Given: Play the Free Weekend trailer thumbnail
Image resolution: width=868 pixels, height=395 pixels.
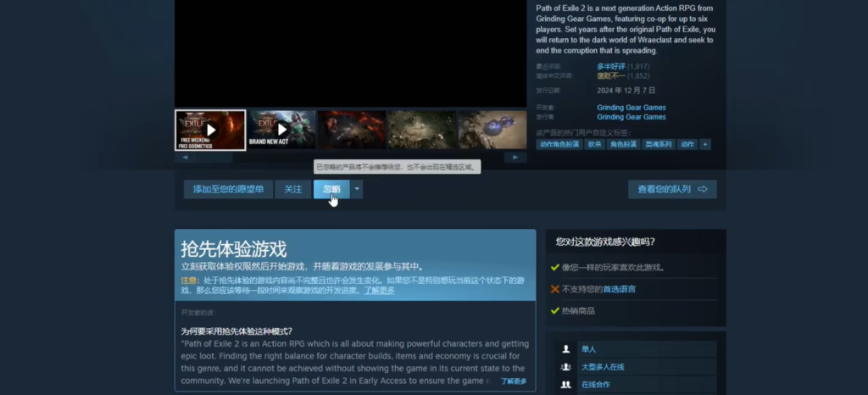Looking at the screenshot, I should point(210,130).
